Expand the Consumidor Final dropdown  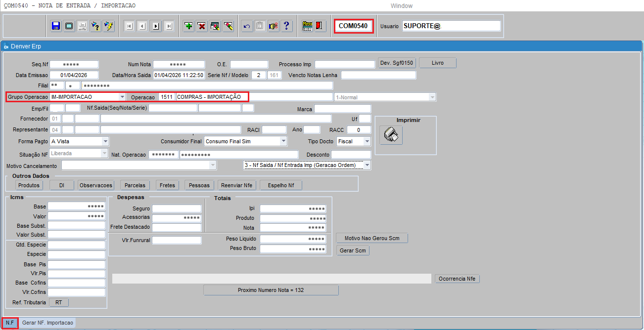283,141
